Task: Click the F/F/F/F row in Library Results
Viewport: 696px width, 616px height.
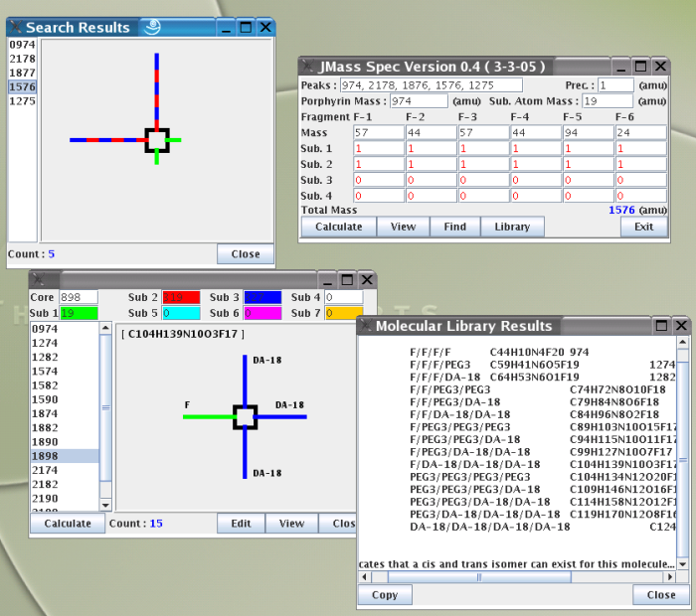Action: (x=499, y=352)
